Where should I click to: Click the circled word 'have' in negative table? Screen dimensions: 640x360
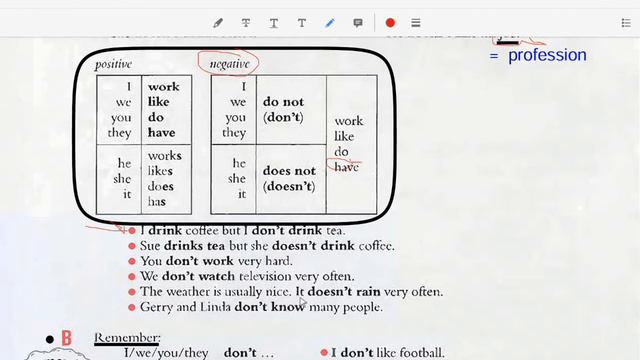[x=347, y=167]
